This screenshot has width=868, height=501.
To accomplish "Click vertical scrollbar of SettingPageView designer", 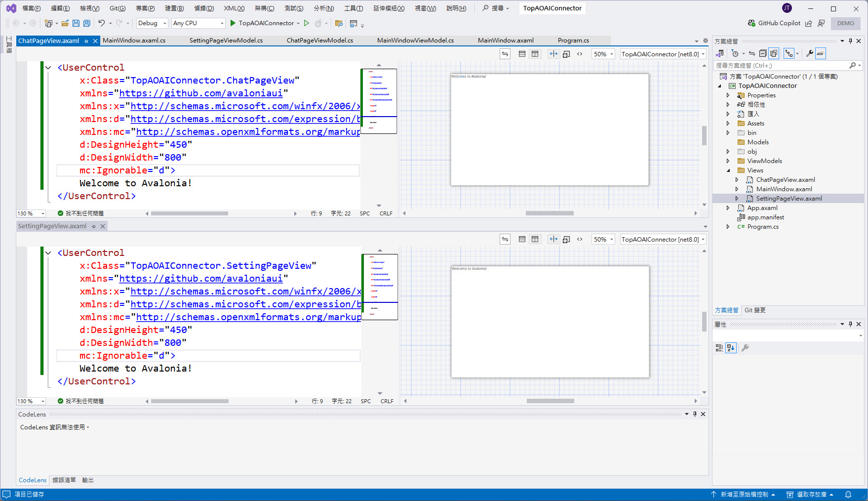I will [x=705, y=322].
